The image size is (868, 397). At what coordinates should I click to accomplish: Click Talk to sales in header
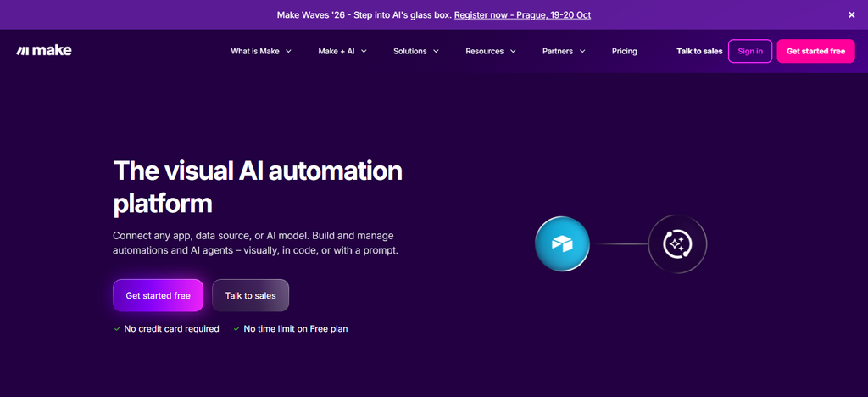coord(699,51)
